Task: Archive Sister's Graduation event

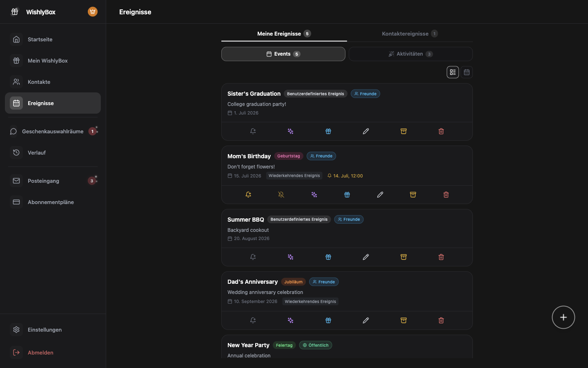Action: tap(403, 131)
